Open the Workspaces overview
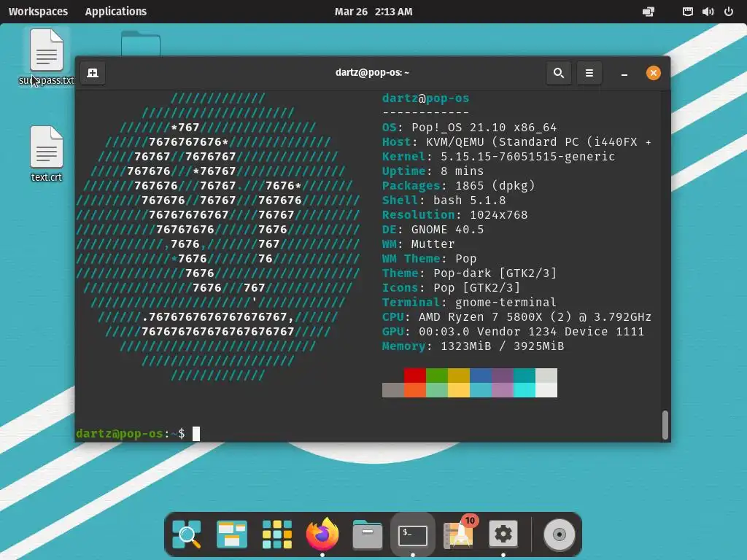 click(38, 12)
